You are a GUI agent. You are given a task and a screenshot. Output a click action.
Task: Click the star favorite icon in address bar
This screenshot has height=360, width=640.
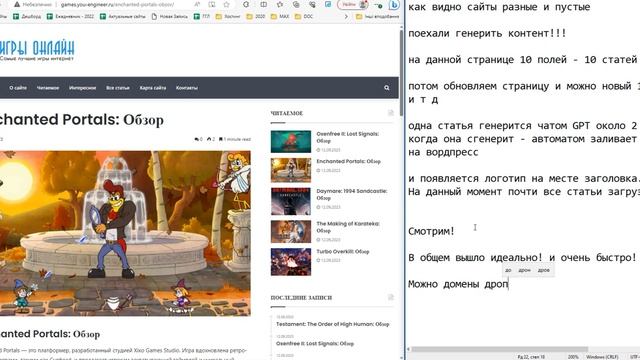(227, 4)
